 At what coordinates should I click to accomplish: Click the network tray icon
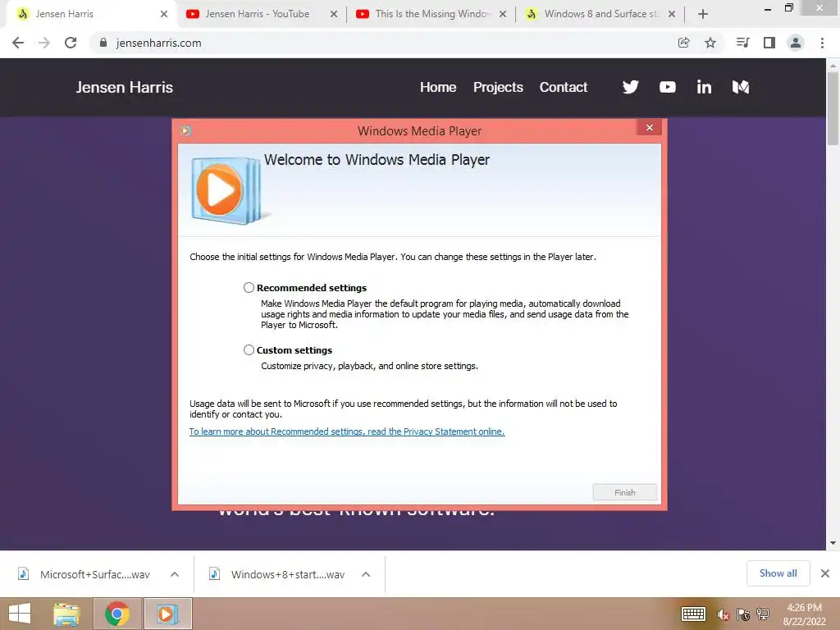point(763,614)
